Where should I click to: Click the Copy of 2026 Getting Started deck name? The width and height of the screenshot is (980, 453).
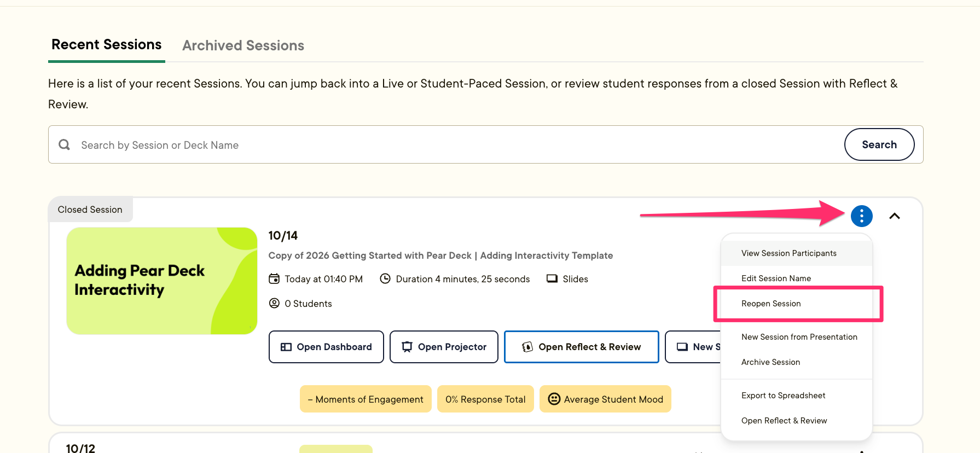click(x=440, y=255)
